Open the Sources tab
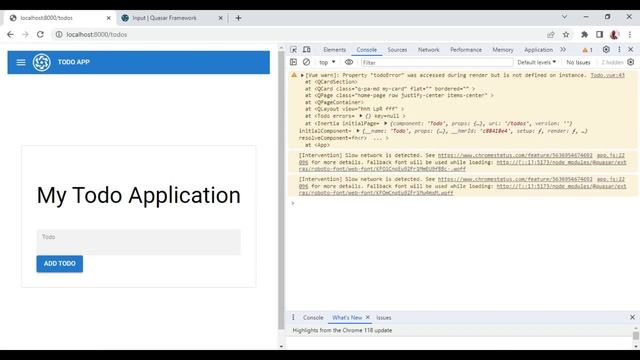The width and height of the screenshot is (640, 360). click(397, 50)
